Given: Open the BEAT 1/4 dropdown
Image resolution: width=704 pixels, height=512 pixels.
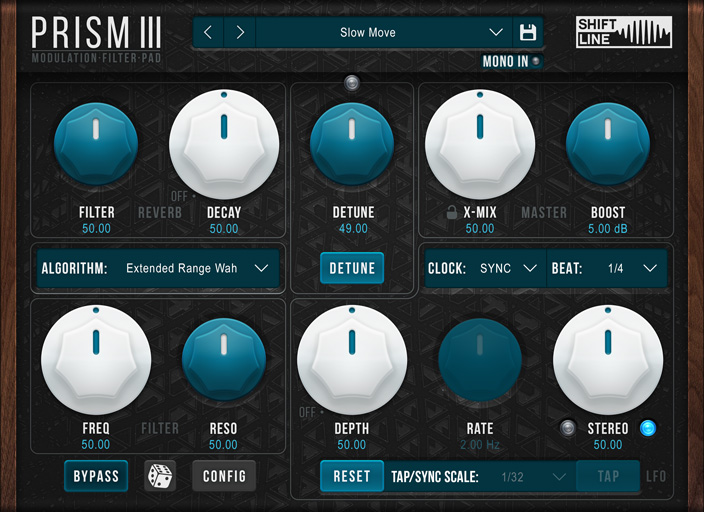Looking at the screenshot, I should point(607,268).
